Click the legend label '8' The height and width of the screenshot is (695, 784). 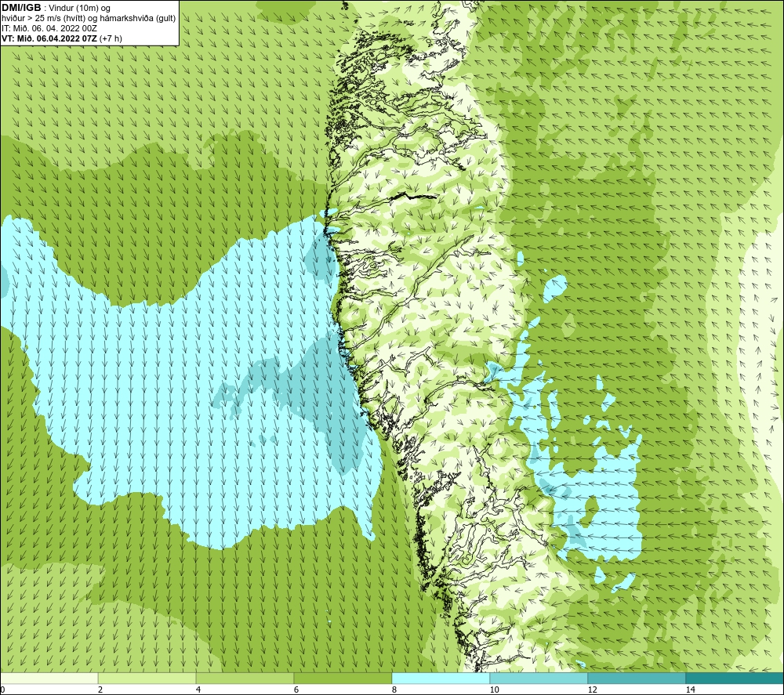(x=394, y=690)
